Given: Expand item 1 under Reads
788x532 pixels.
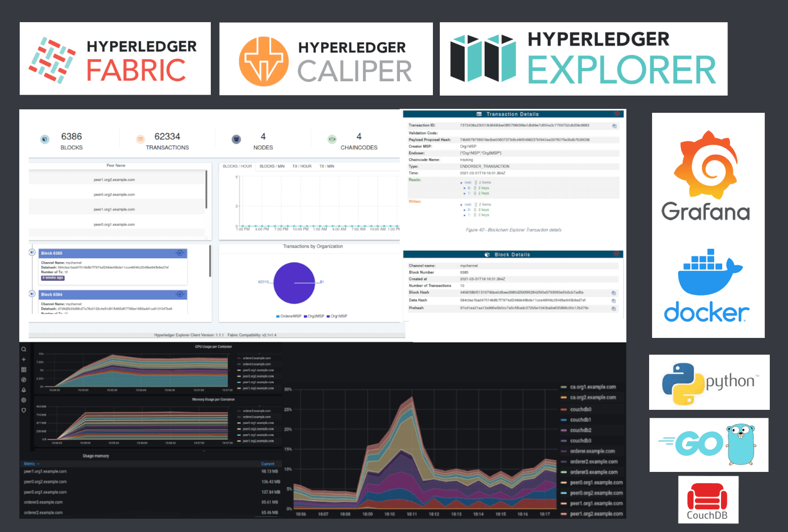Looking at the screenshot, I should point(464,194).
